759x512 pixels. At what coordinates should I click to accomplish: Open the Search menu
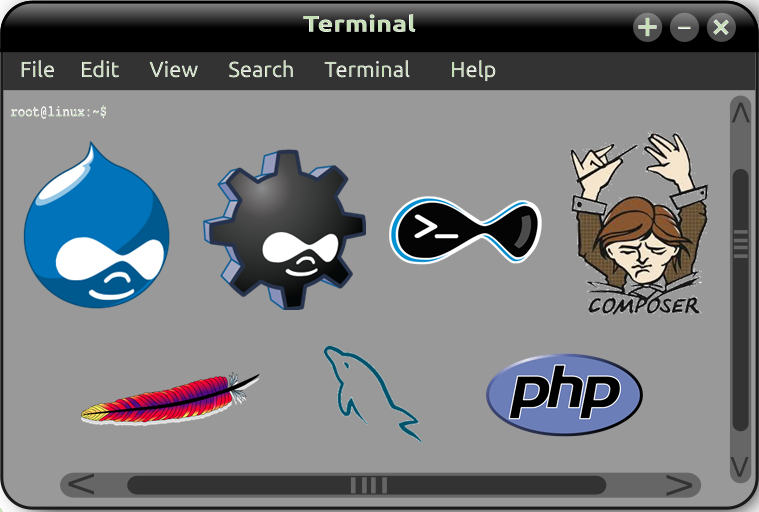[x=261, y=70]
